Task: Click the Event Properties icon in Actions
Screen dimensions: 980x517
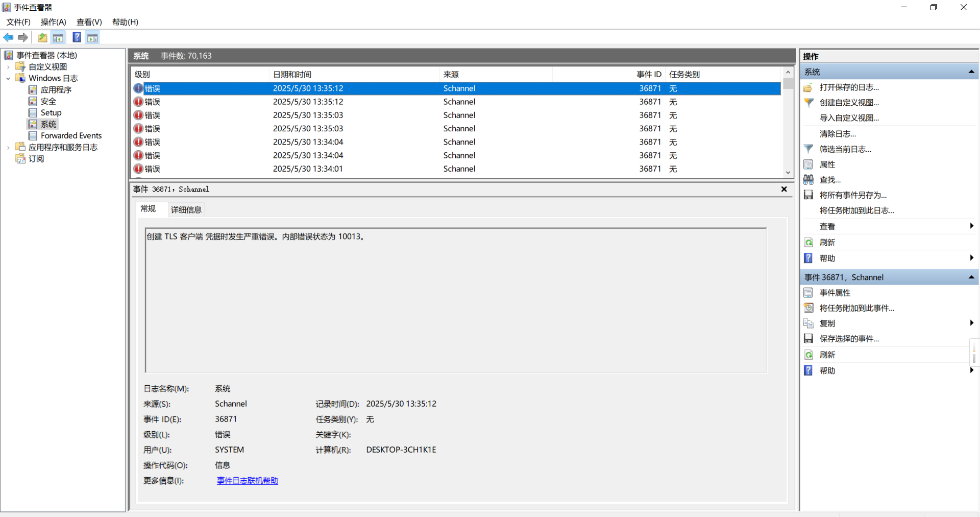Action: click(808, 293)
